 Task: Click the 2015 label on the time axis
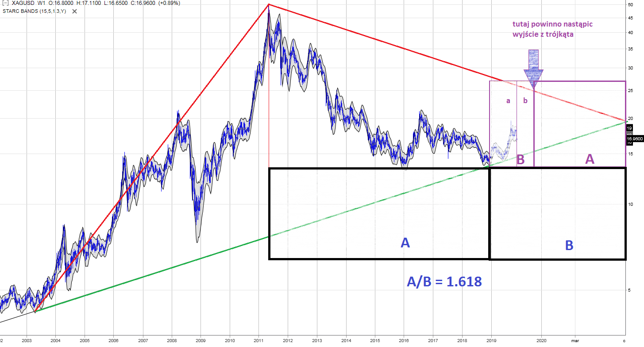point(375,341)
